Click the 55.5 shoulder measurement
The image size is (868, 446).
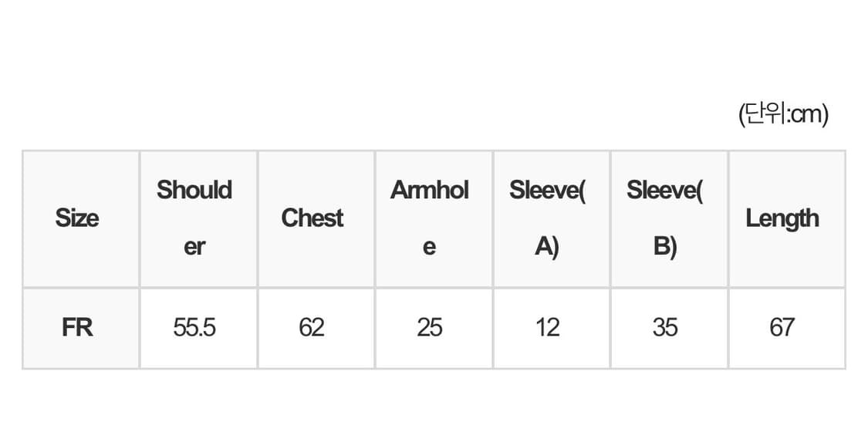(x=194, y=328)
